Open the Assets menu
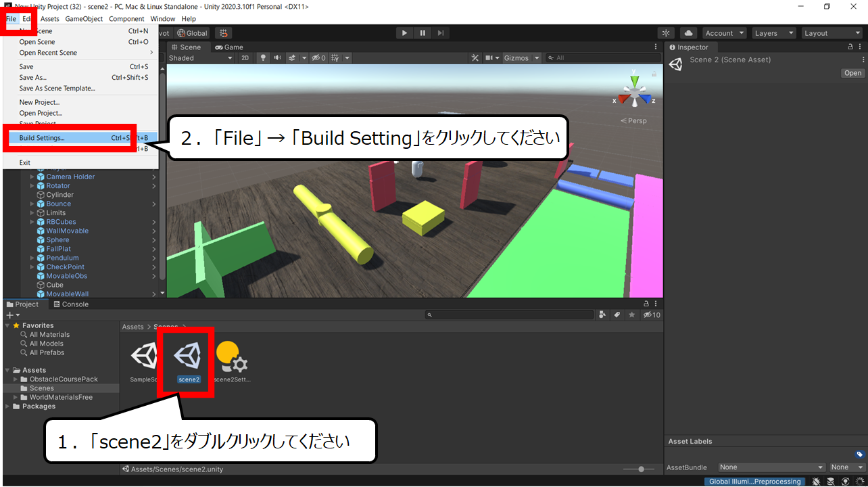Viewport: 868px width, 487px height. pos(50,19)
